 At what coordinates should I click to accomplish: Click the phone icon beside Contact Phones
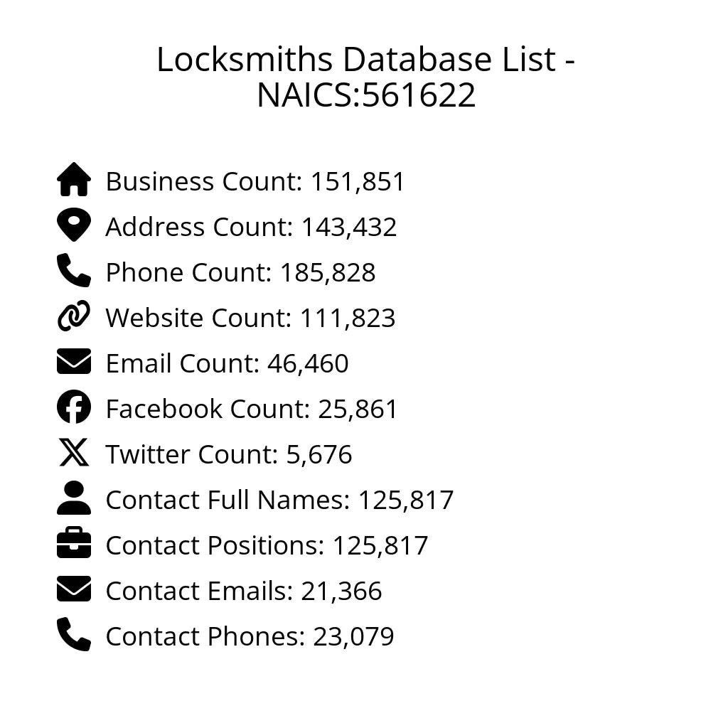pyautogui.click(x=74, y=635)
